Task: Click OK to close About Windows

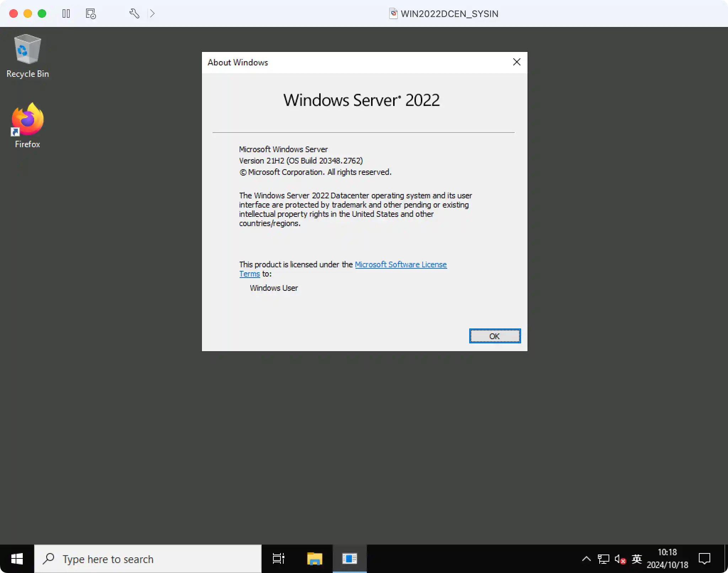Action: (494, 336)
